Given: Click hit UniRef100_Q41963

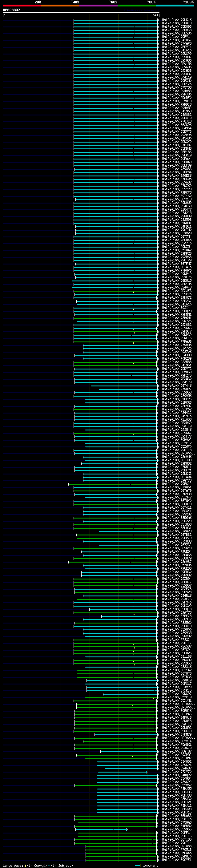Looking at the screenshot, I should 177,111.
